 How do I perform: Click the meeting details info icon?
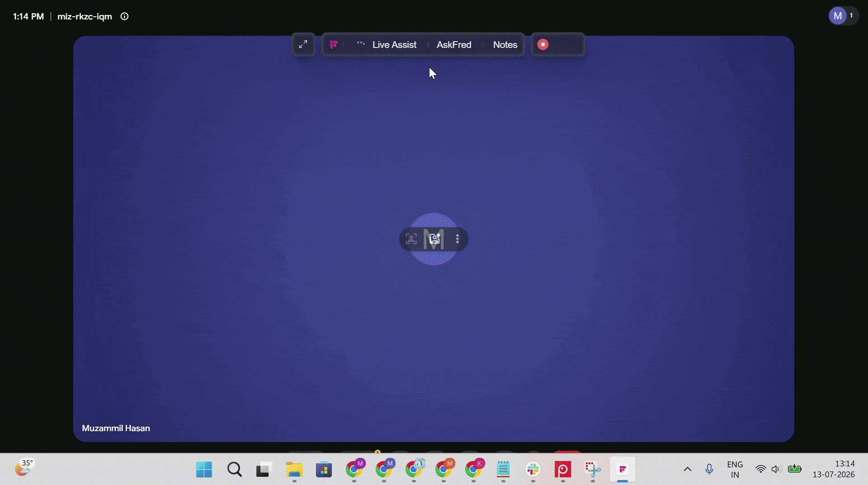tap(124, 16)
